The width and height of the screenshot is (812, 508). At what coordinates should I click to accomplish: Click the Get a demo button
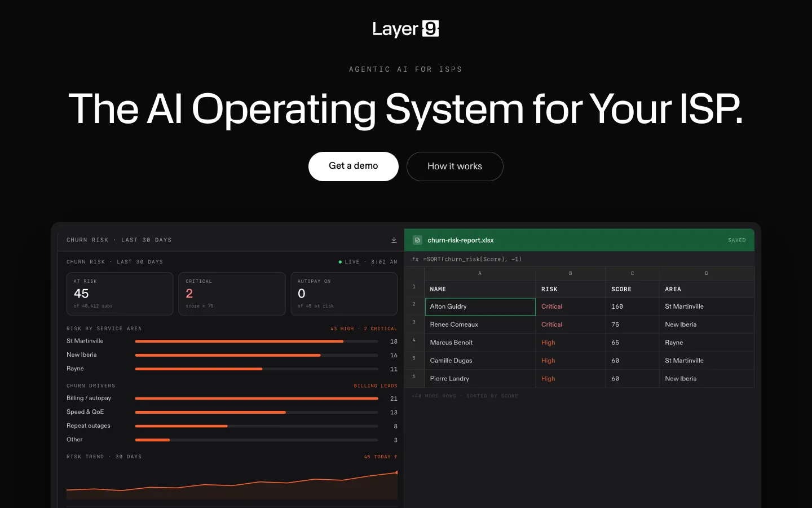tap(354, 166)
